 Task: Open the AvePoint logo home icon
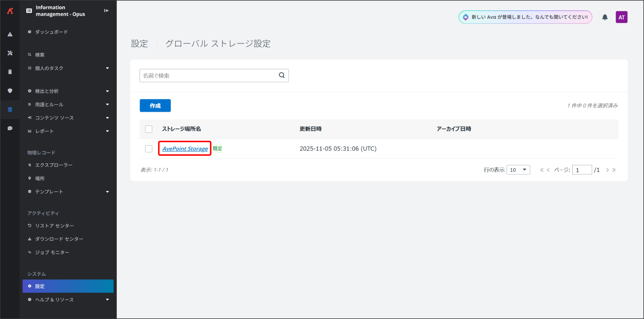click(10, 11)
